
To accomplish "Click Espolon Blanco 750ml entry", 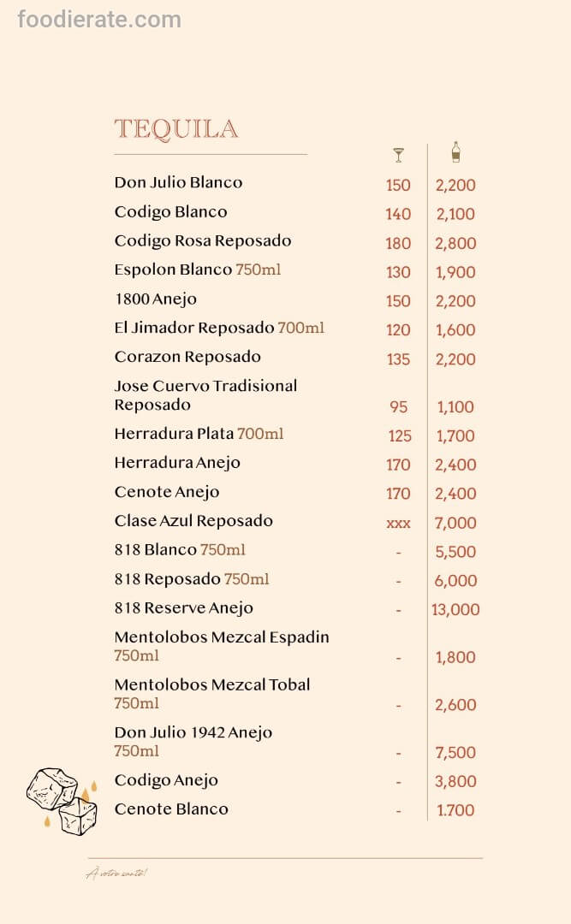I will pos(198,269).
